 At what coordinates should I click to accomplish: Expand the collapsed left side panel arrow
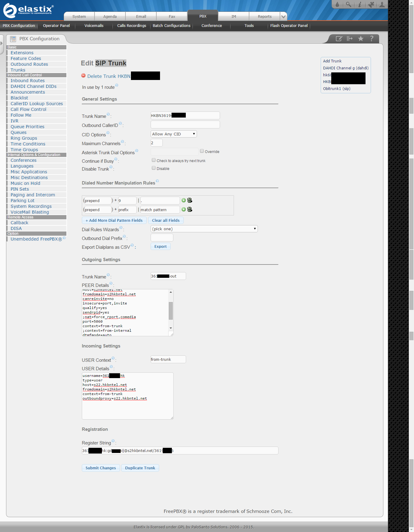click(2, 43)
